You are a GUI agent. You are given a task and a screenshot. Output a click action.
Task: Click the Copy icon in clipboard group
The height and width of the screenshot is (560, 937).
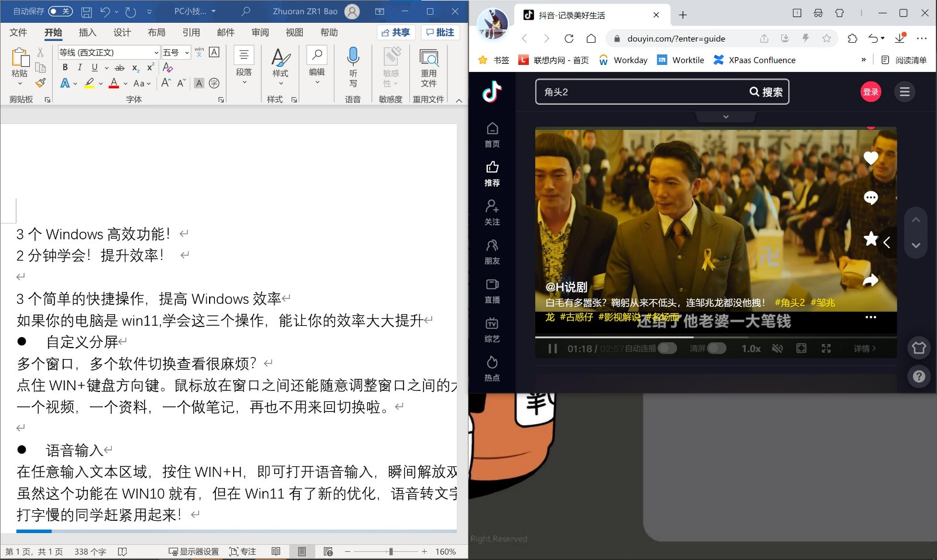pyautogui.click(x=40, y=67)
